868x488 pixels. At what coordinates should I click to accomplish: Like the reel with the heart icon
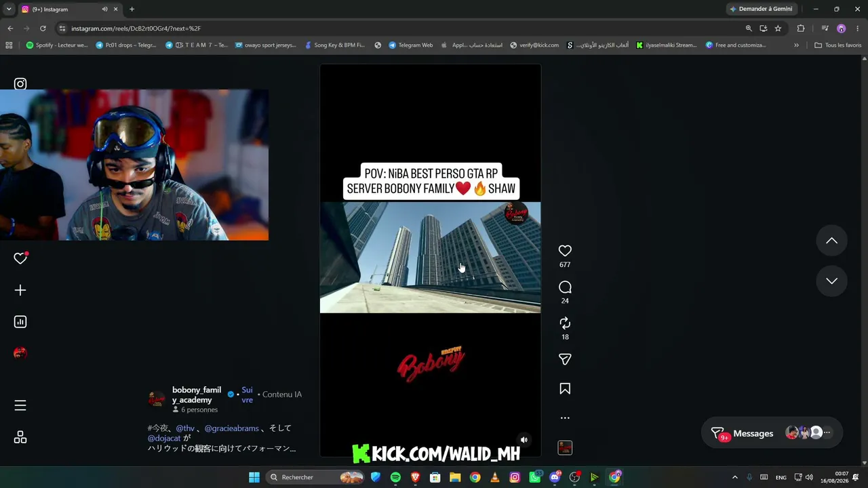[x=565, y=251]
